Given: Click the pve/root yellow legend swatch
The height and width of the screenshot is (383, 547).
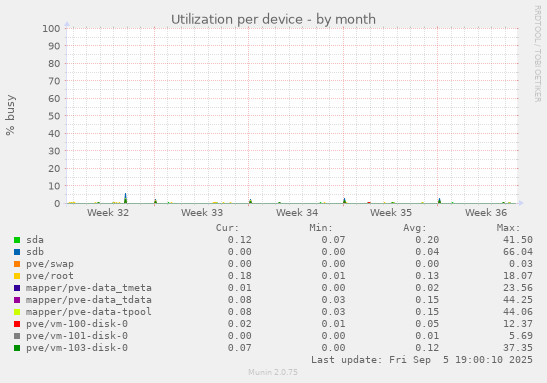Looking at the screenshot, I should 17,276.
